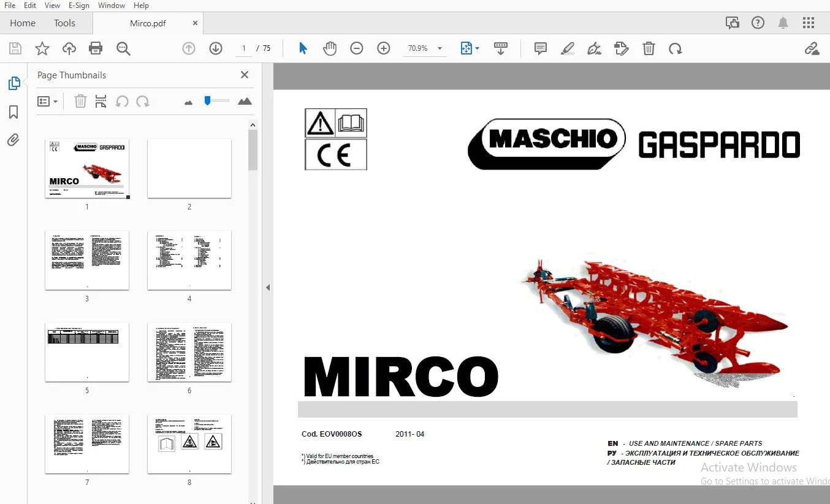Reduce thumbnail size with small mountain icon

[x=188, y=102]
